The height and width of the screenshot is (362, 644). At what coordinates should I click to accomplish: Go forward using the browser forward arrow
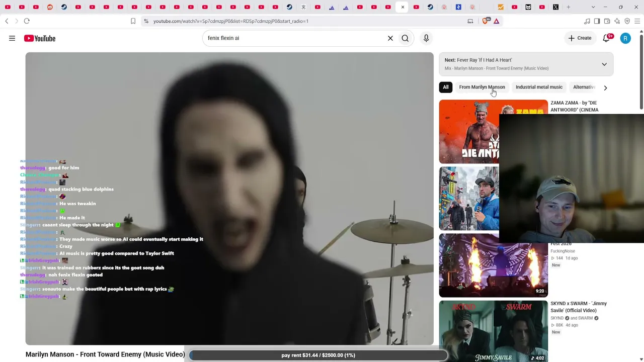[x=16, y=21]
